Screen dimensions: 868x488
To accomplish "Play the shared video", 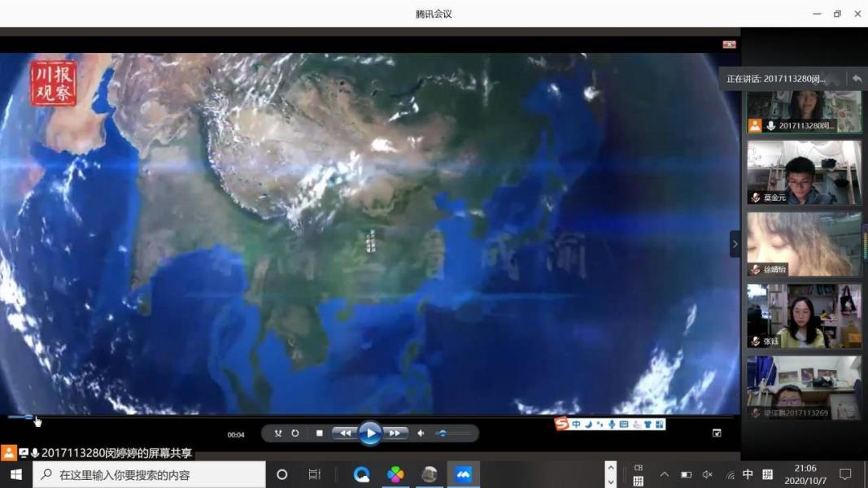I will tap(370, 433).
